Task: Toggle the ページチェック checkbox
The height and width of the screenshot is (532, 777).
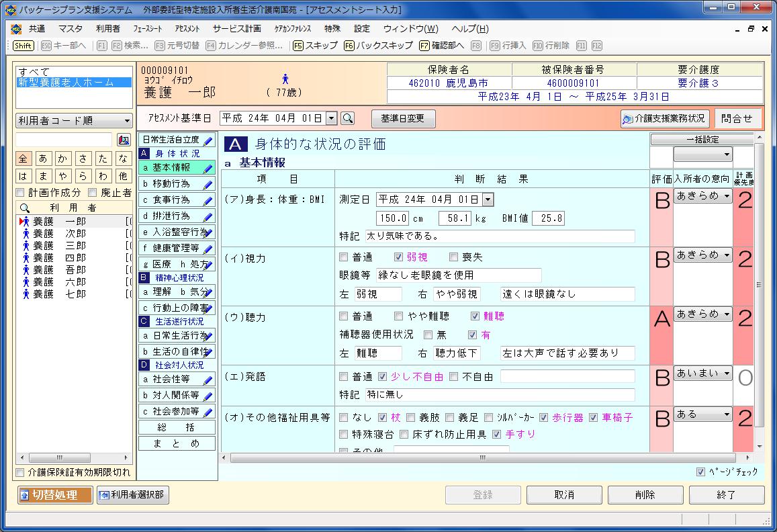Action: click(701, 472)
